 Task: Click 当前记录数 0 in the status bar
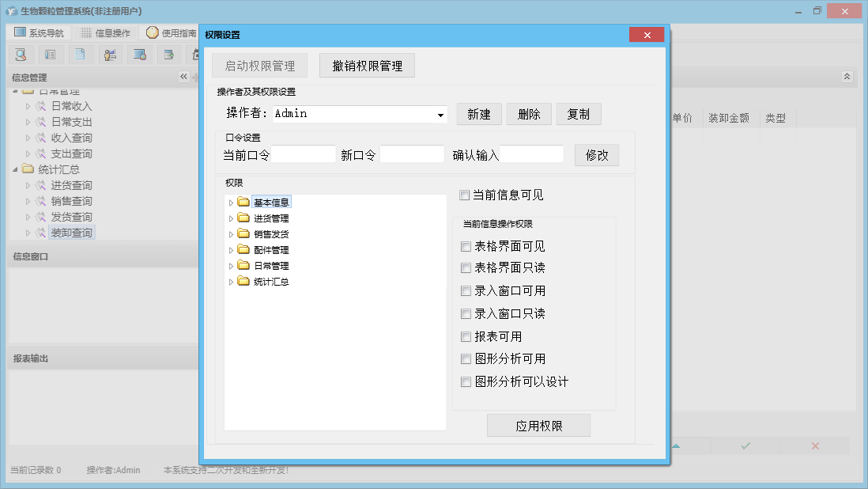click(x=36, y=470)
